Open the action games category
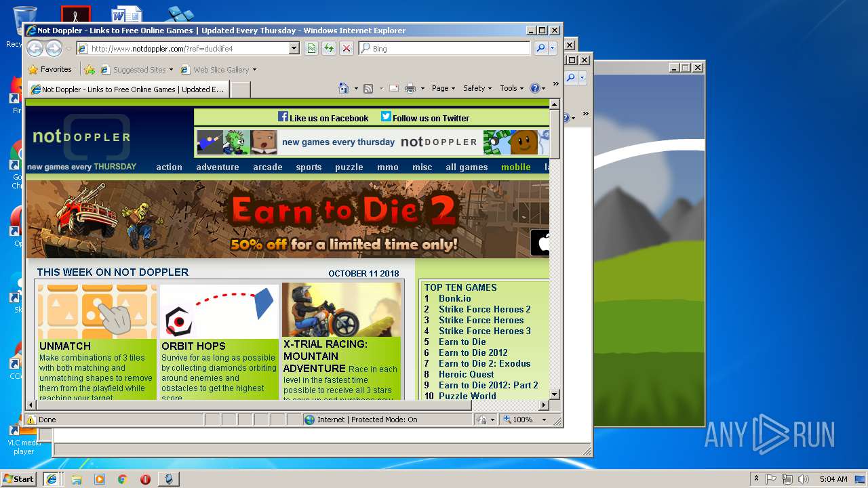868x488 pixels. coord(169,167)
